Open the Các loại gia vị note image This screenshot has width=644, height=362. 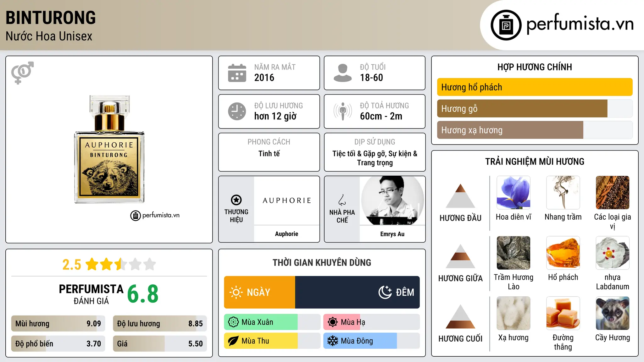[613, 193]
